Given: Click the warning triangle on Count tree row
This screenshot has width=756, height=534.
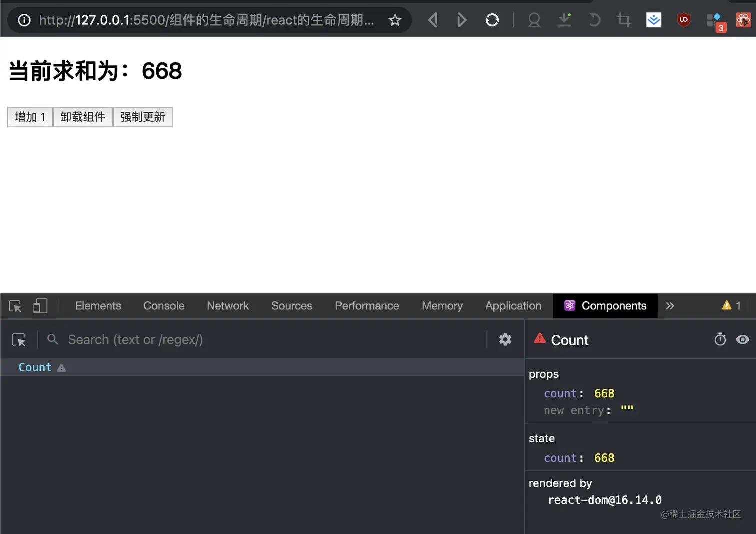Looking at the screenshot, I should (61, 368).
